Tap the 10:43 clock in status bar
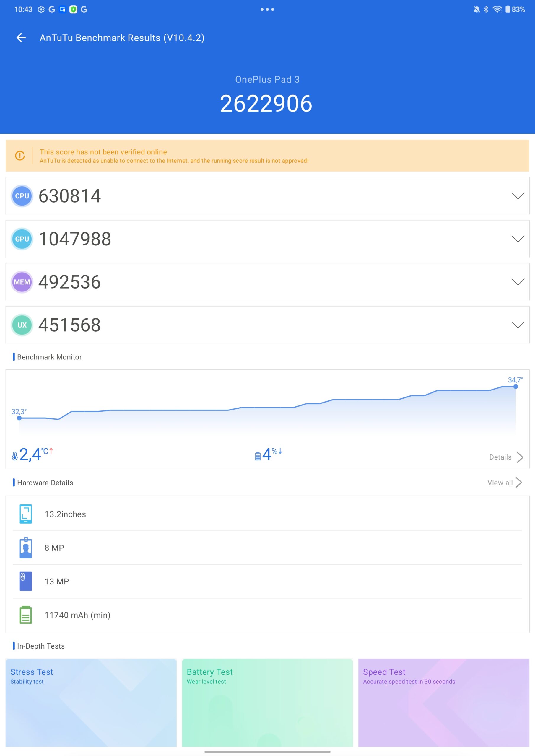535x756 pixels. point(23,9)
